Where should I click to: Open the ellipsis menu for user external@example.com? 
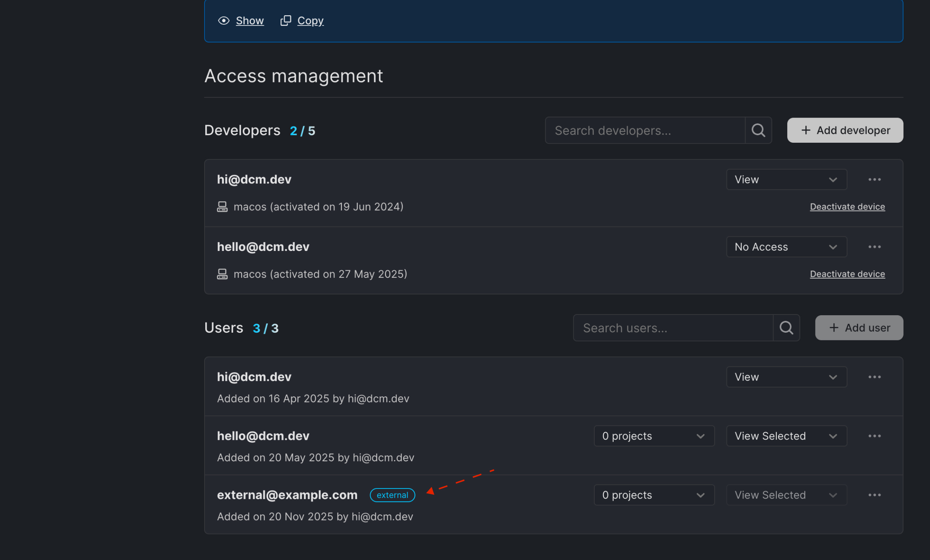click(875, 494)
